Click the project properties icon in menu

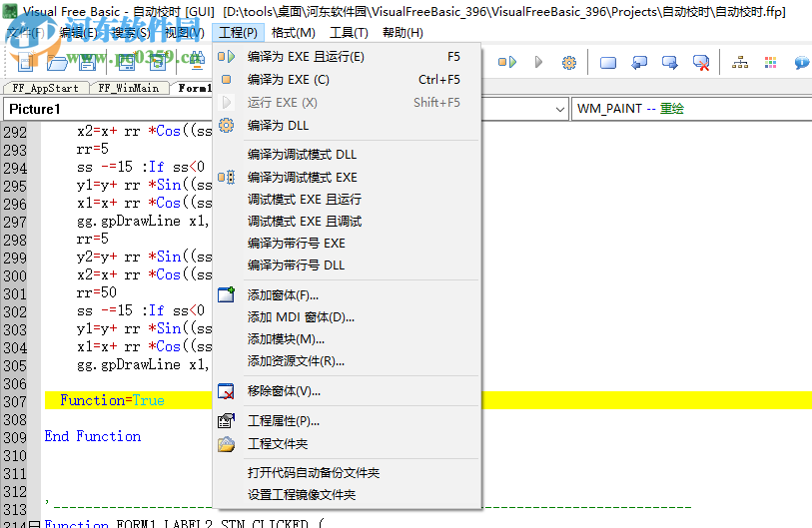(227, 421)
